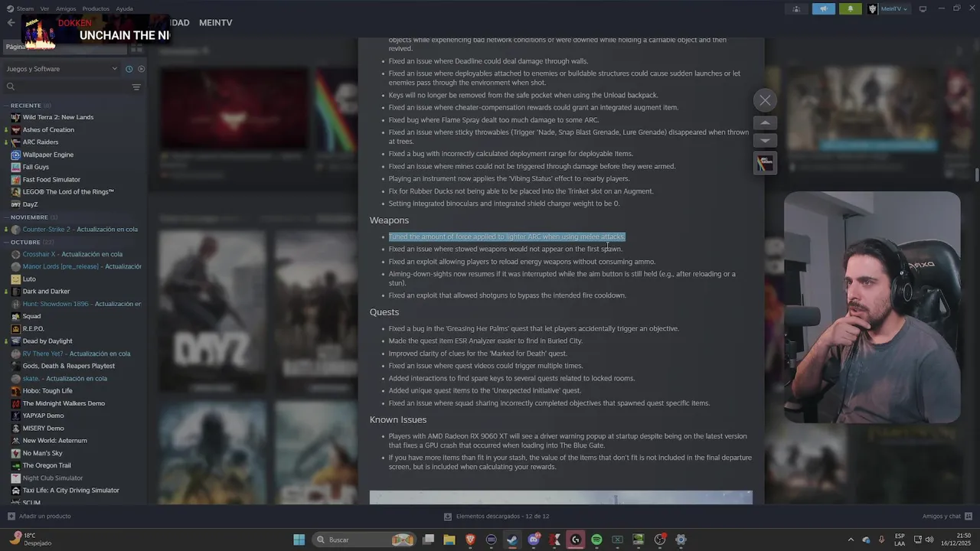This screenshot has width=980, height=551.
Task: Click the taskbar Buscar search box
Action: [x=364, y=540]
